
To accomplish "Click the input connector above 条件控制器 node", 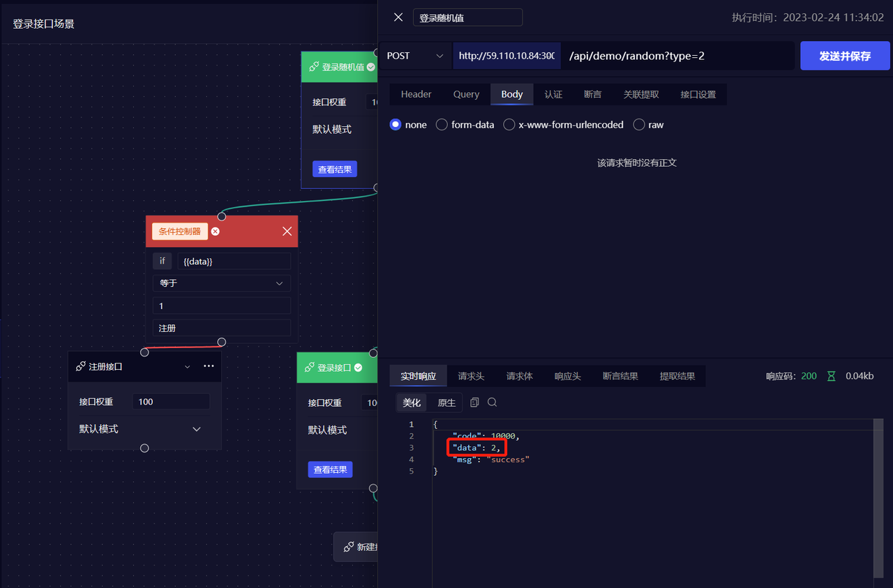I will [222, 216].
